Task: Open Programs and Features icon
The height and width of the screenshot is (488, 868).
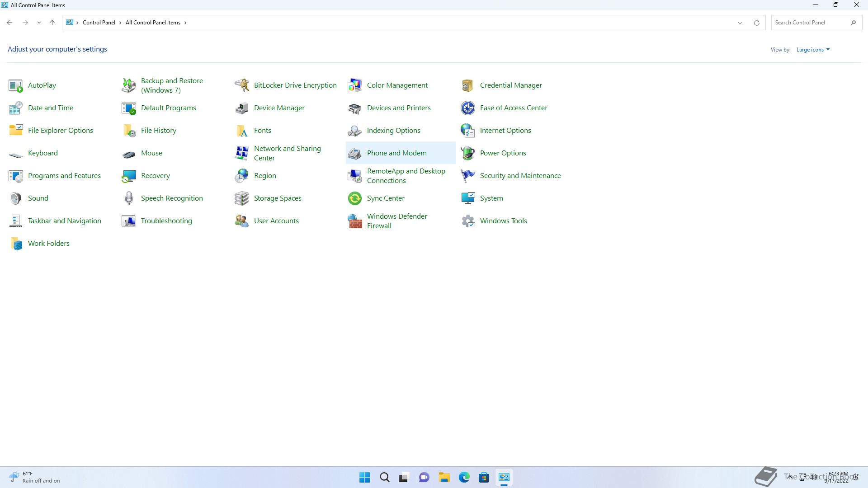Action: [16, 176]
